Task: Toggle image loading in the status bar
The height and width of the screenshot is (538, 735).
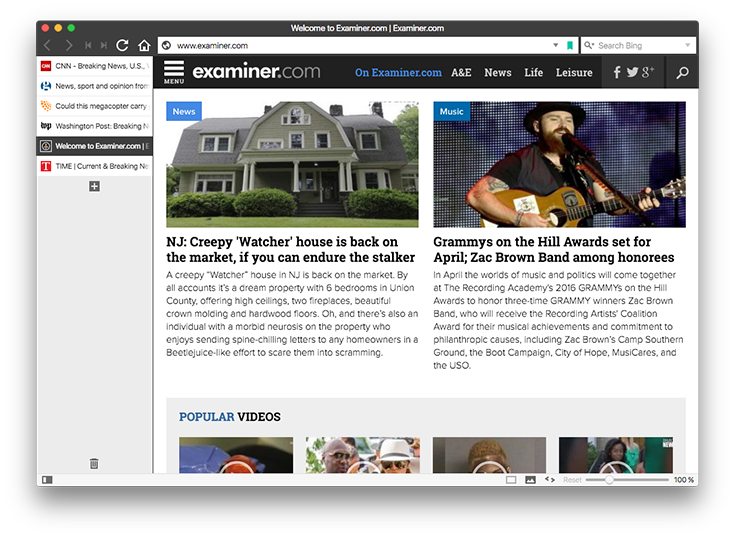Action: [x=530, y=480]
